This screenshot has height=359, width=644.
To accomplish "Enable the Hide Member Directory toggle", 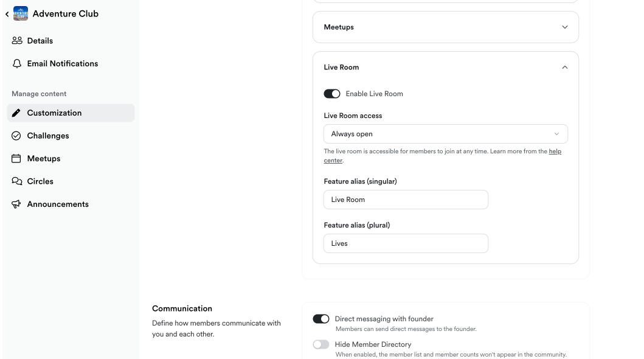I will pos(321,344).
